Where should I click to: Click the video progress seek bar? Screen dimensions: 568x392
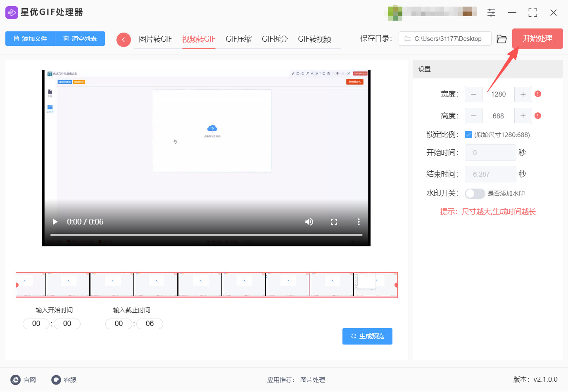click(206, 235)
